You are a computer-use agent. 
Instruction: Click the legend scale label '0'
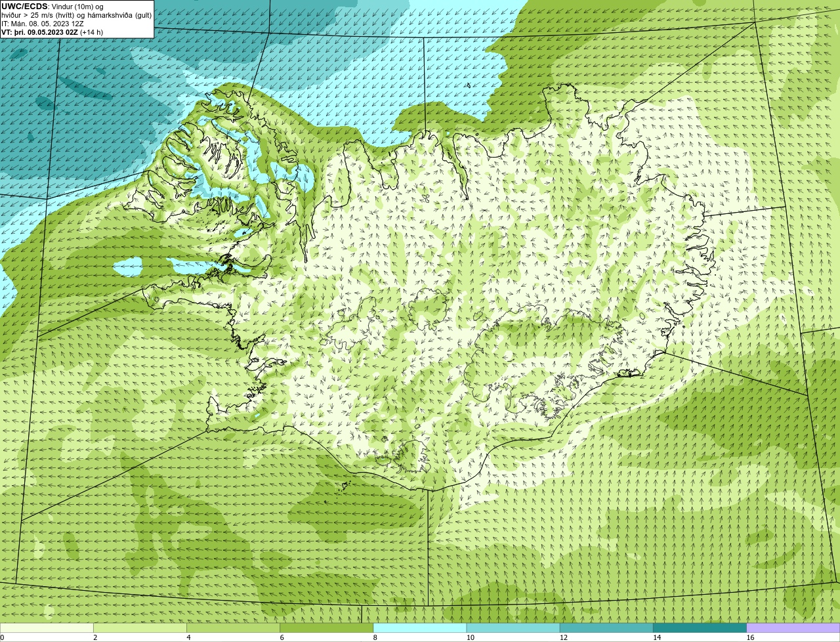tap(2, 637)
